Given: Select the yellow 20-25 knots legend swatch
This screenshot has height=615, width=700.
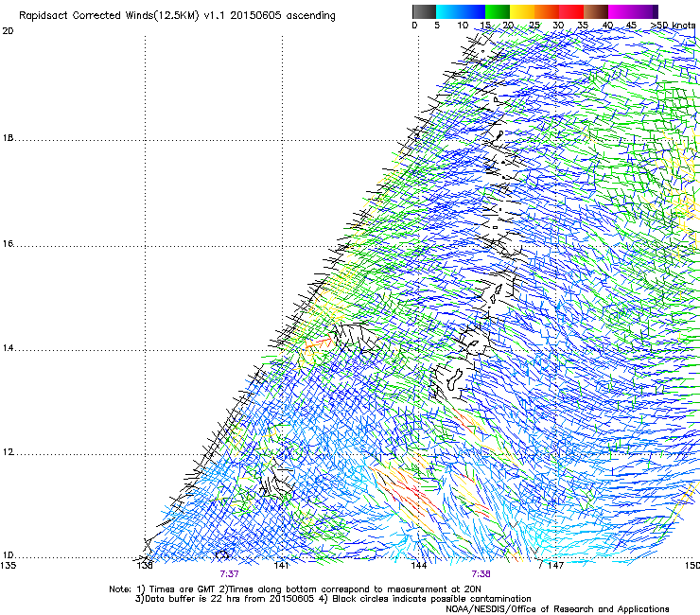Looking at the screenshot, I should pyautogui.click(x=522, y=11).
